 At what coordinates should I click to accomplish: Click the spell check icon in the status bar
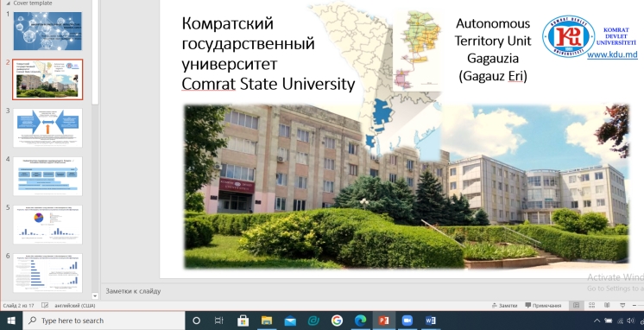pyautogui.click(x=45, y=305)
